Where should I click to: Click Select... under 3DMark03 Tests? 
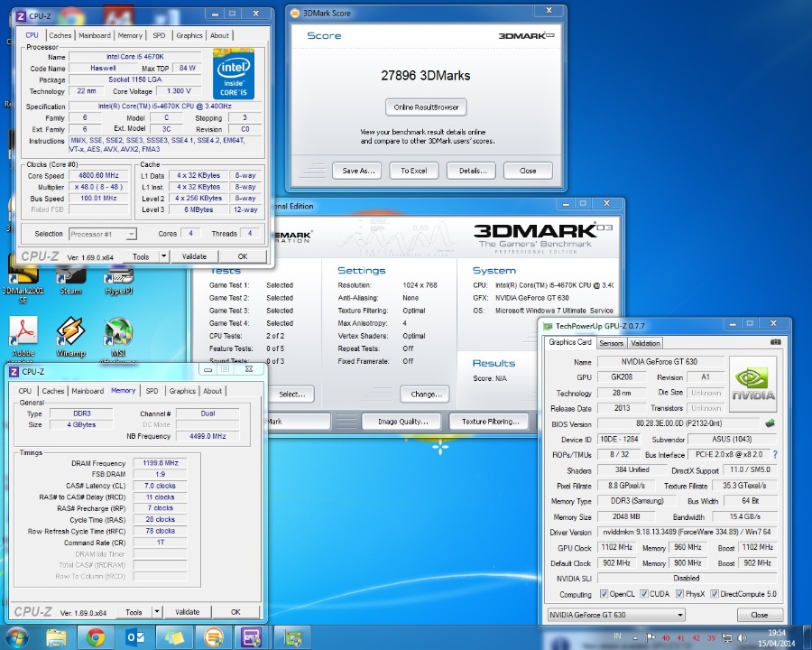tap(291, 394)
